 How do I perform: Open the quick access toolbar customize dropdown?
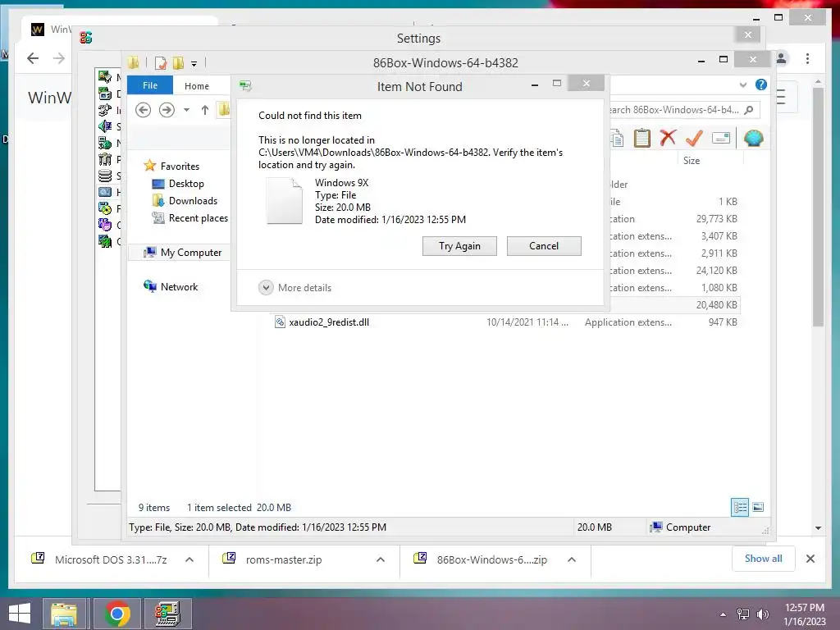tap(194, 64)
